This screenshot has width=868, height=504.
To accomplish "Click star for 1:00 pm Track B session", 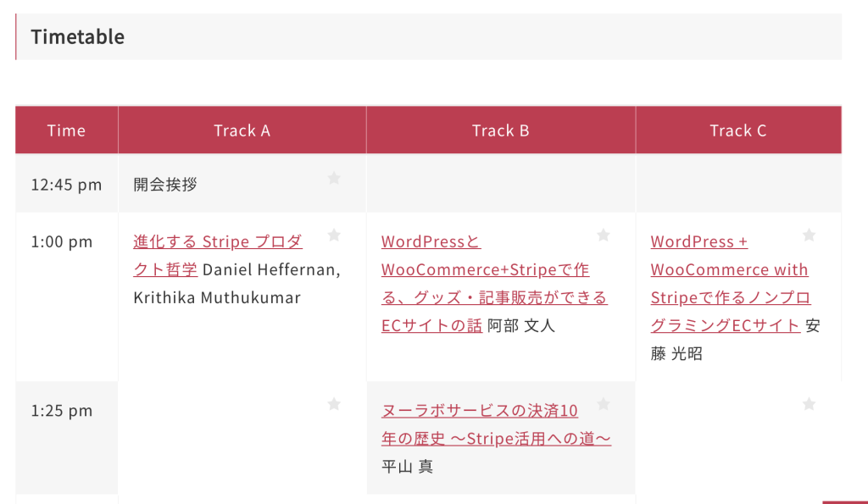I will [x=603, y=235].
